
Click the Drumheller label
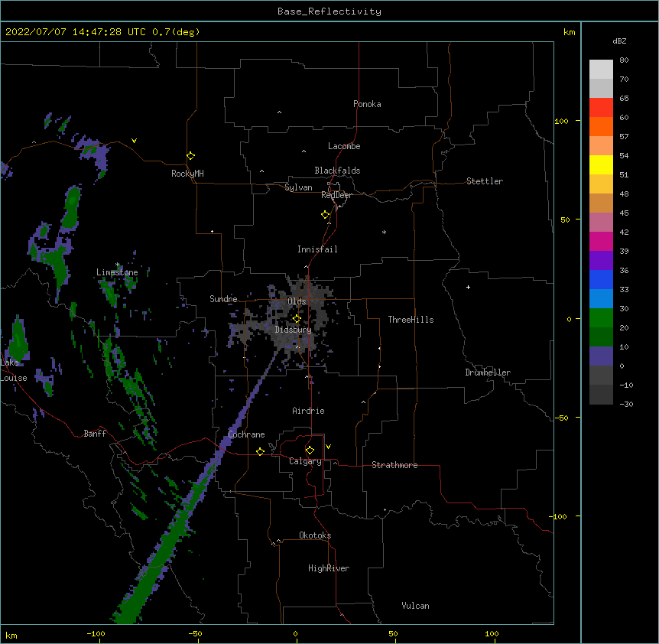tap(488, 372)
